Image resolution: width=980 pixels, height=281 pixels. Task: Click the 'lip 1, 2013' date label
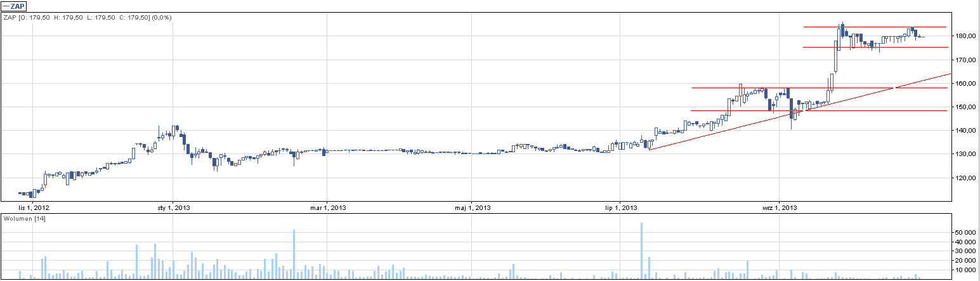point(620,207)
